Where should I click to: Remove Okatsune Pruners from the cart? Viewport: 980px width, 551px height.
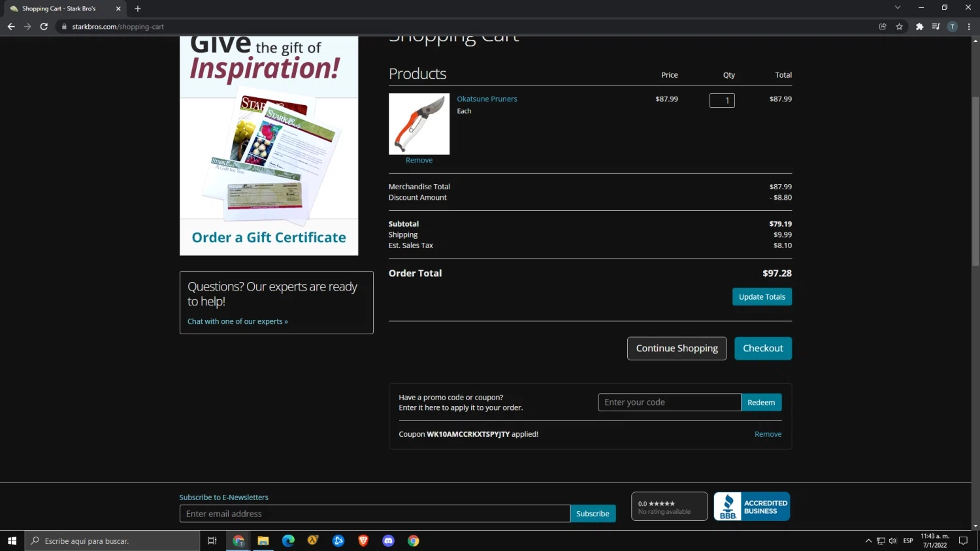click(419, 161)
